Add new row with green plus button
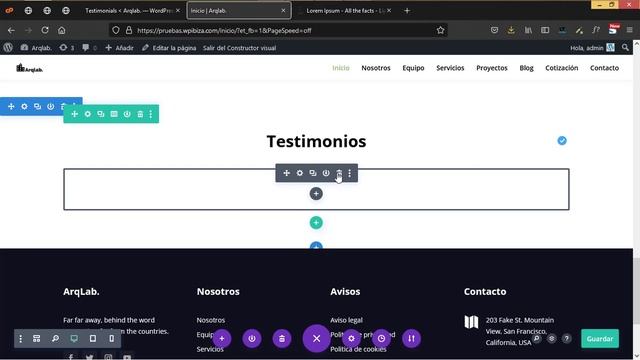640x360 pixels. pyautogui.click(x=316, y=222)
